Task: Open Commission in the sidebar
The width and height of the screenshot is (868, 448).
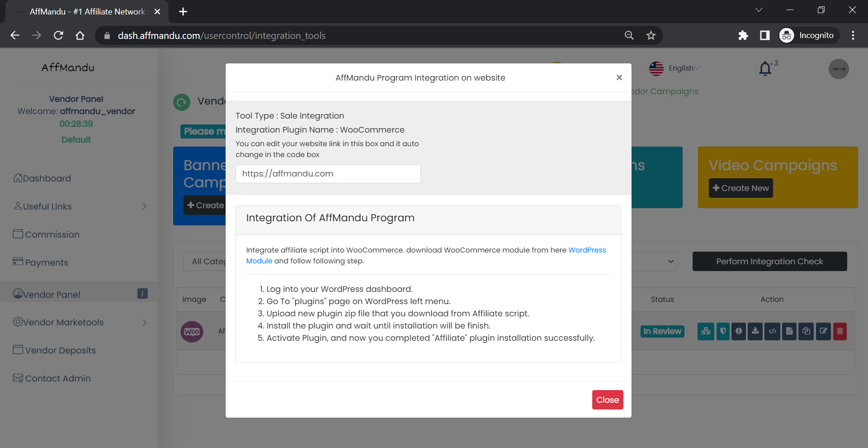Action: coord(46,234)
